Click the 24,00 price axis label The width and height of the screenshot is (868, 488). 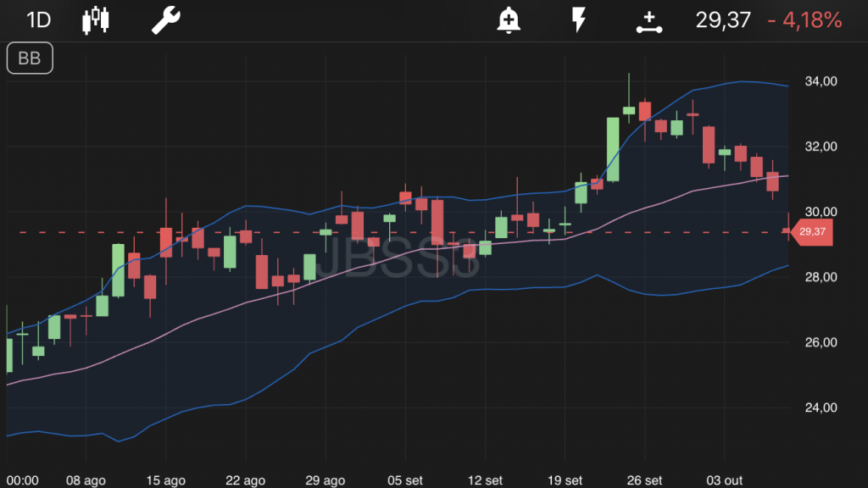click(x=821, y=408)
